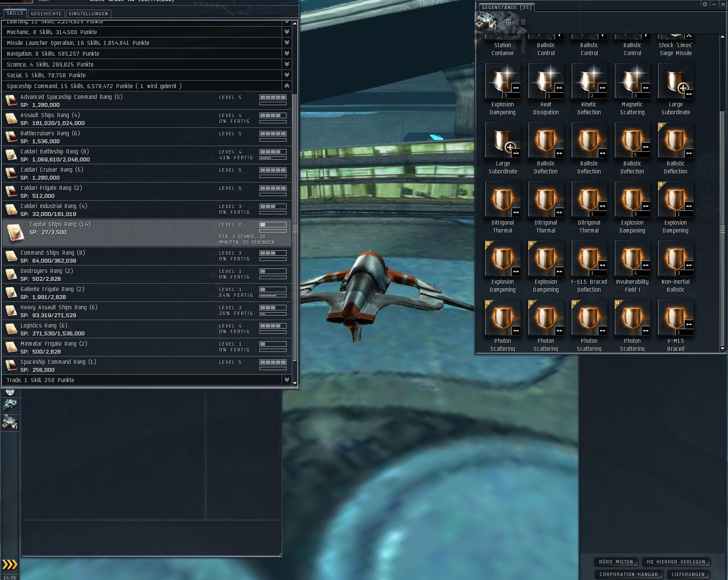
Task: Click the Capital Ships skill book icon
Action: pos(15,232)
